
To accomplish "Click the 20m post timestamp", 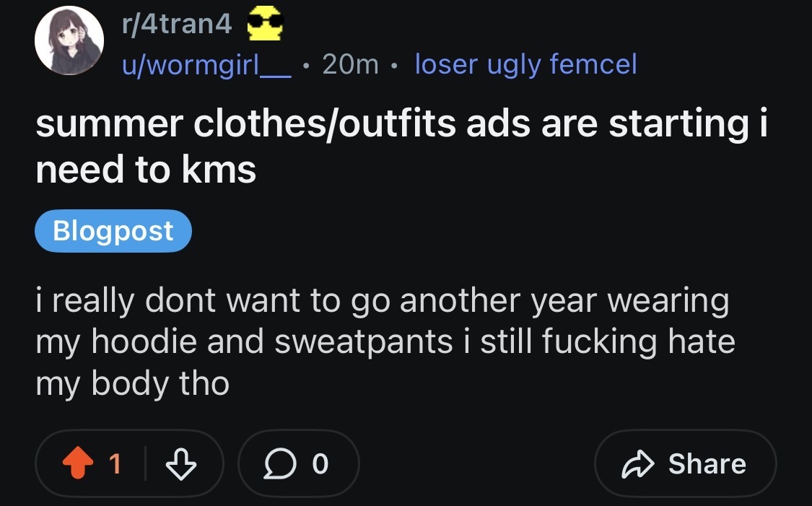I will click(350, 65).
